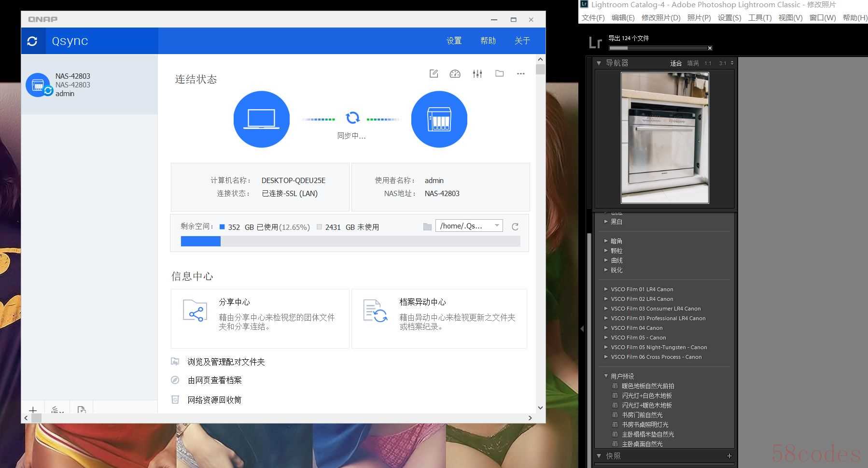868x468 pixels.
Task: Expand the VSCO Film 01 LR4 Canon presets
Action: point(606,289)
